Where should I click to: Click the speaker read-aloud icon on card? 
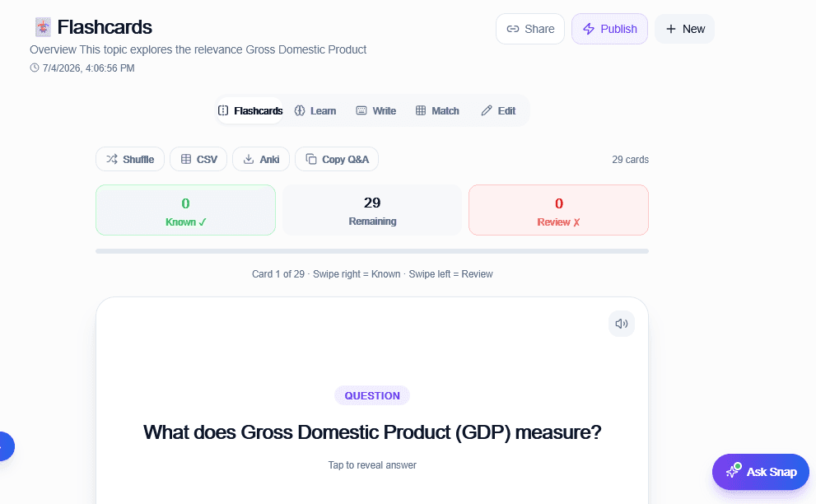[x=622, y=324]
